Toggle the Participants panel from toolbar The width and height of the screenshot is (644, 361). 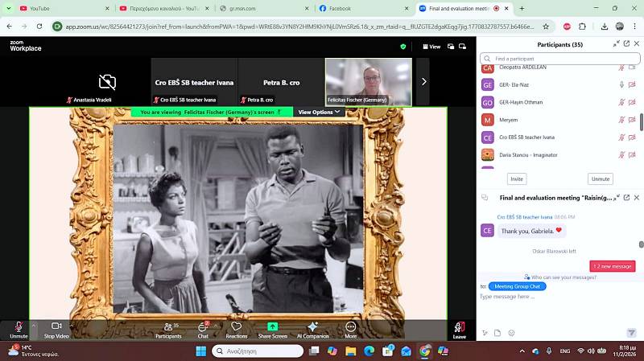click(x=168, y=328)
